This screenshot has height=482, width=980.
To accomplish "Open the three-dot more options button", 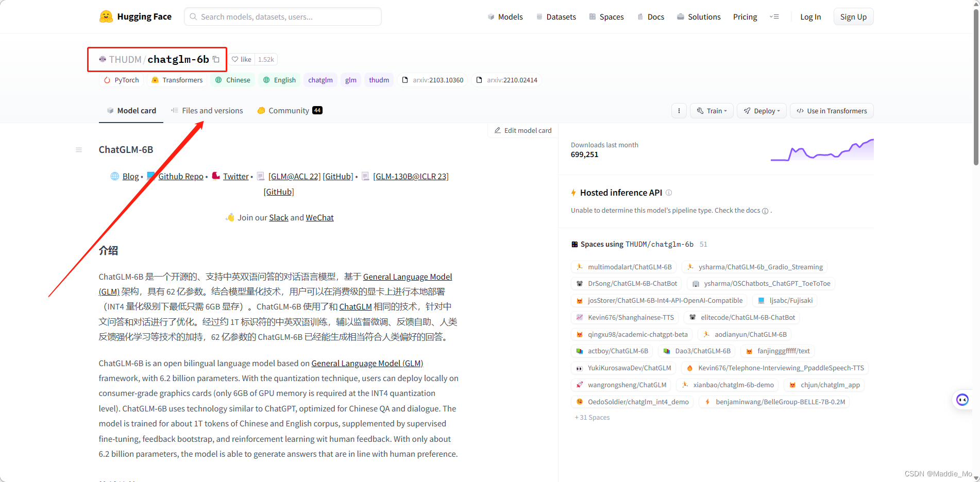I will coord(679,111).
